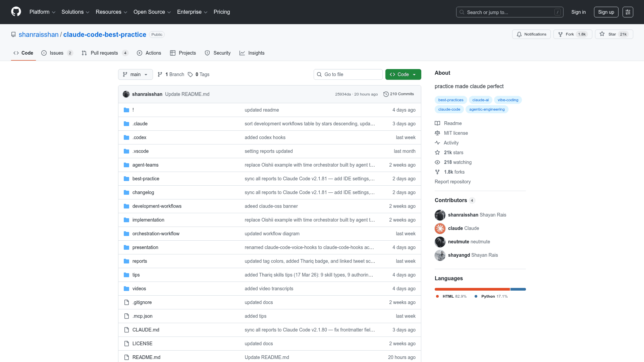Open the top-right header menu icon
The width and height of the screenshot is (644, 362).
point(628,12)
